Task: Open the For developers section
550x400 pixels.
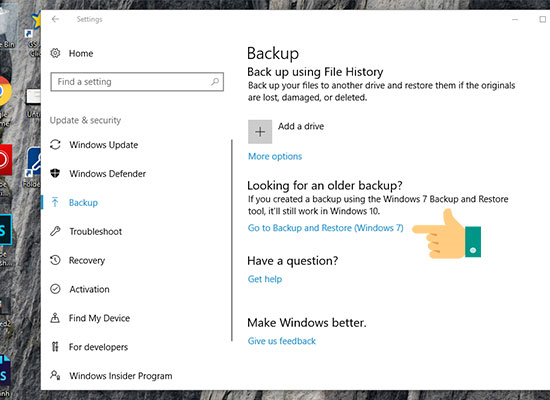Action: (x=99, y=347)
